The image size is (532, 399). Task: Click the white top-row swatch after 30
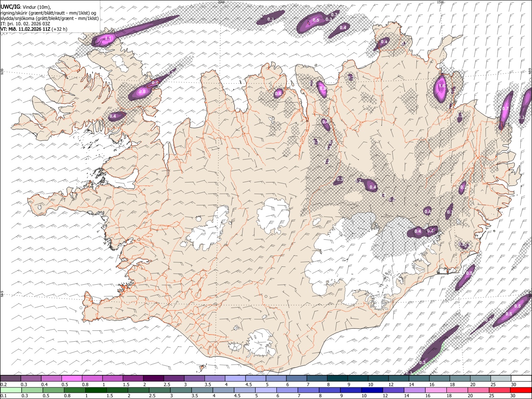tap(521, 378)
